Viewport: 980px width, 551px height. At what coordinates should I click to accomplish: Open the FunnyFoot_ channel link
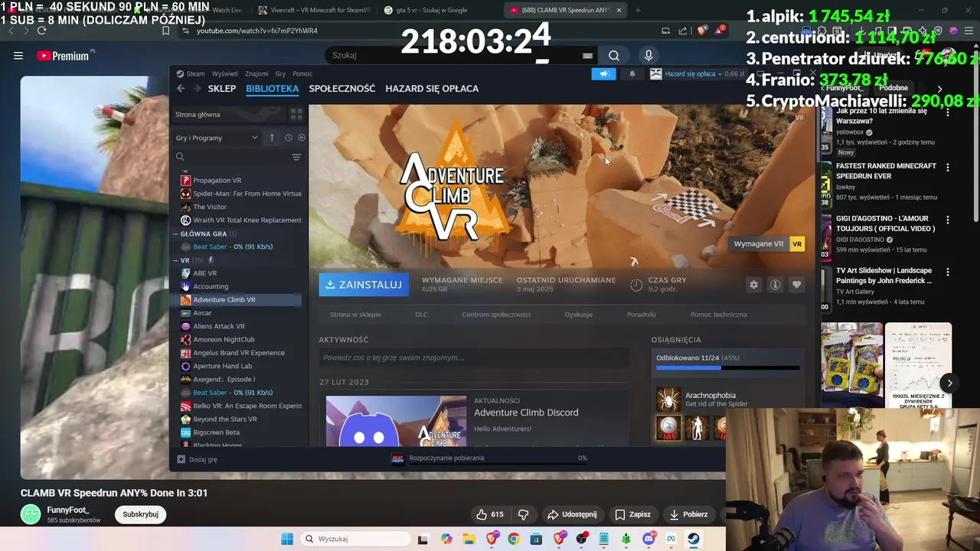point(68,510)
